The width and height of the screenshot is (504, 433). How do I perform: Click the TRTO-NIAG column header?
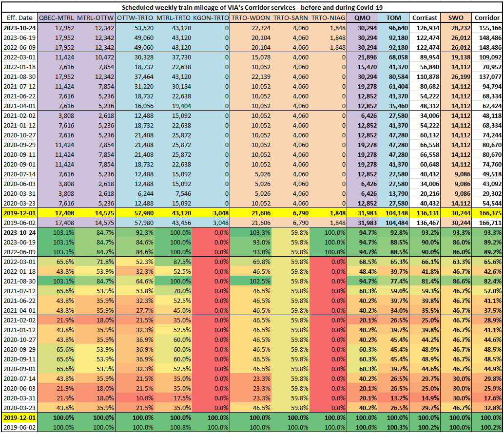pos(328,18)
